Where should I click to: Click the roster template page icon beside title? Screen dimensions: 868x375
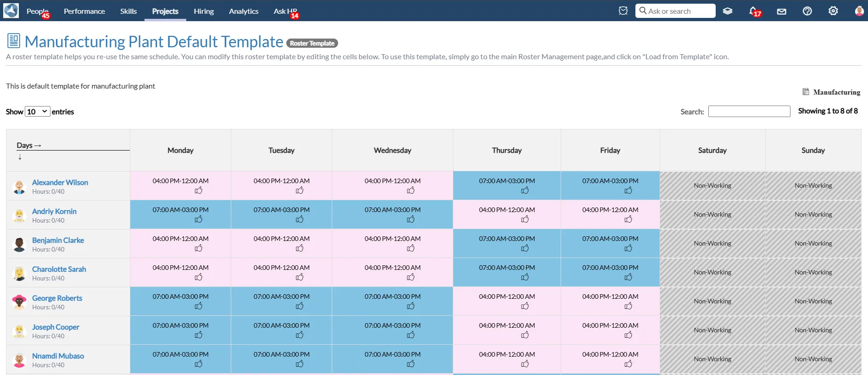14,41
